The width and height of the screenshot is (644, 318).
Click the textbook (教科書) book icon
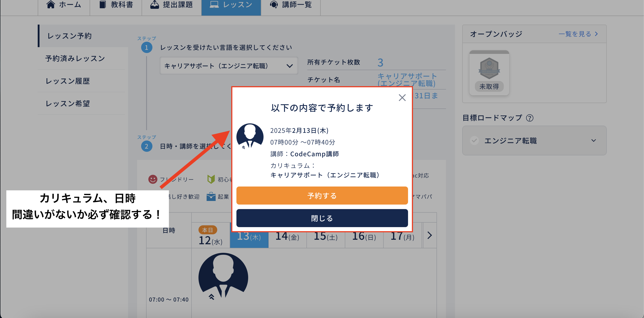pyautogui.click(x=103, y=4)
